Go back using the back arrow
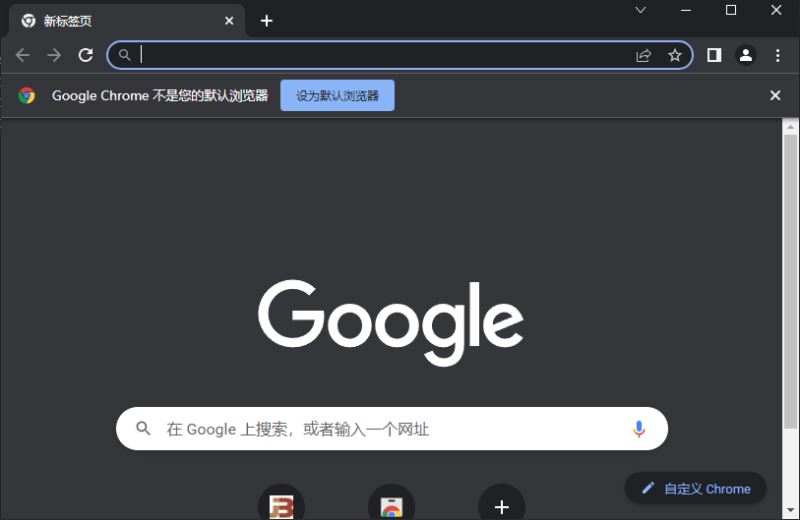This screenshot has width=800, height=520. [x=22, y=55]
